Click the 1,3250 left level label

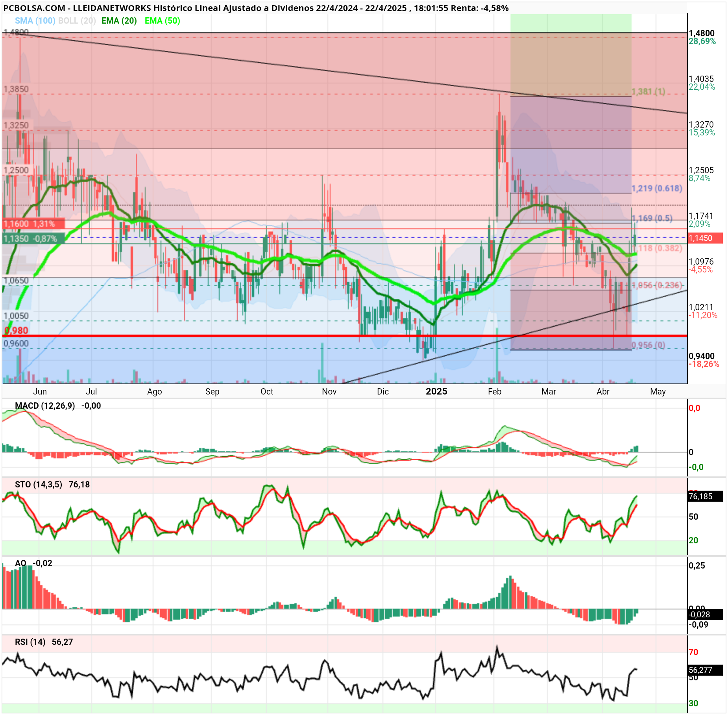click(16, 125)
